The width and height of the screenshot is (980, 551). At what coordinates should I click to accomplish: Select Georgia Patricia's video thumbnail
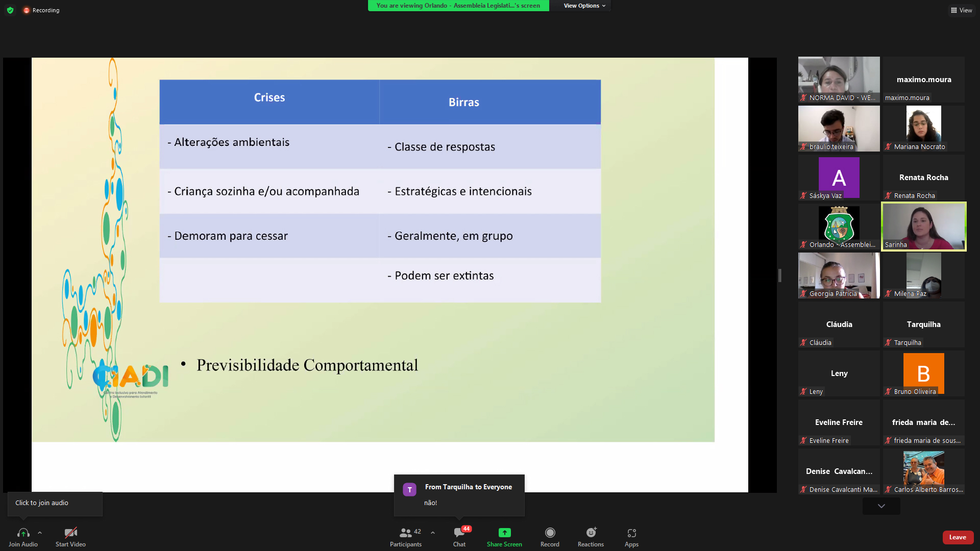839,275
